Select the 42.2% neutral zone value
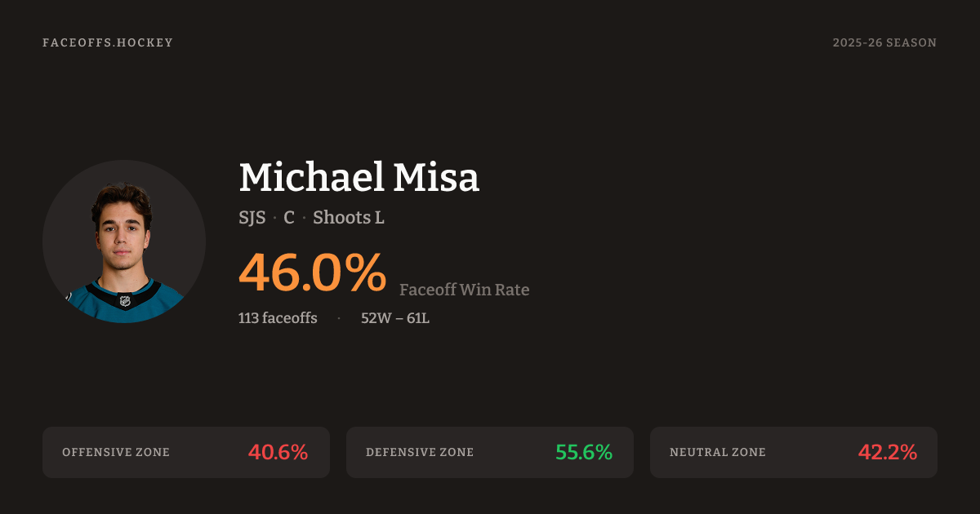The image size is (980, 514). (x=887, y=452)
